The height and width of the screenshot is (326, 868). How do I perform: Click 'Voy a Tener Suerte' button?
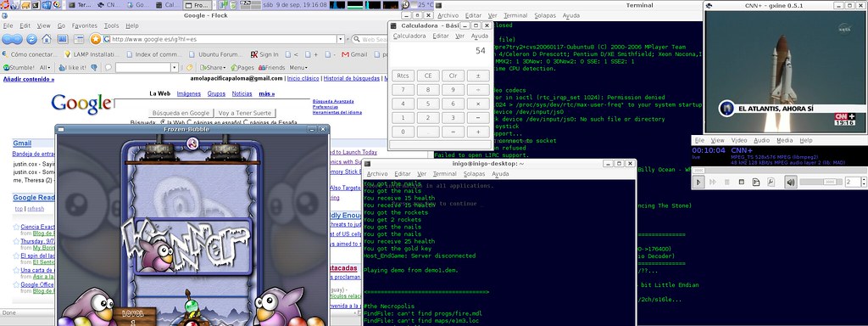click(245, 113)
